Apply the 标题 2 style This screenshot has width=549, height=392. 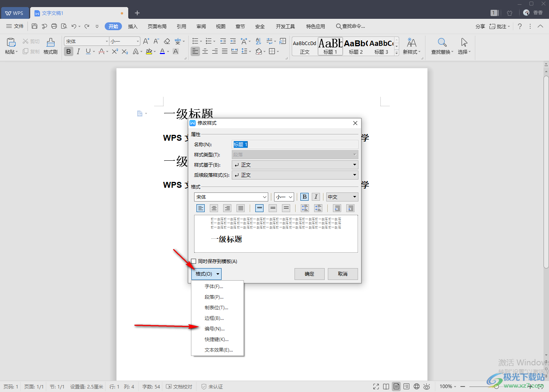pyautogui.click(x=356, y=46)
